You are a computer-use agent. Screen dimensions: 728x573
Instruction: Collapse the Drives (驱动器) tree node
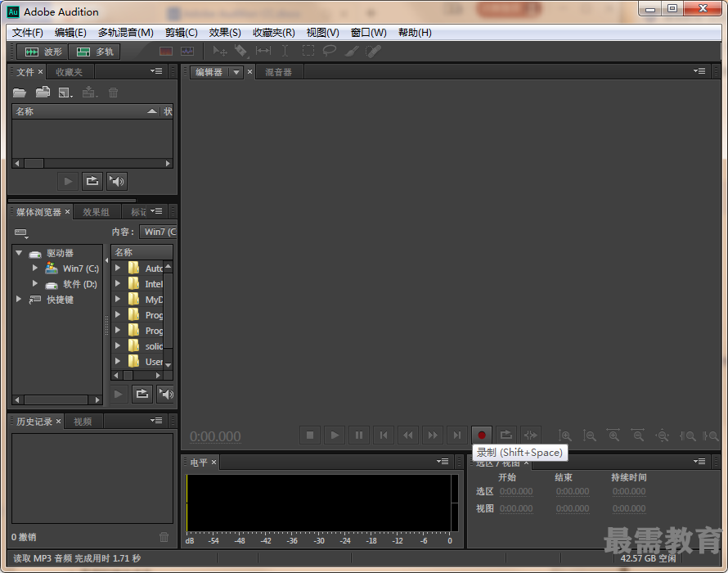[19, 253]
